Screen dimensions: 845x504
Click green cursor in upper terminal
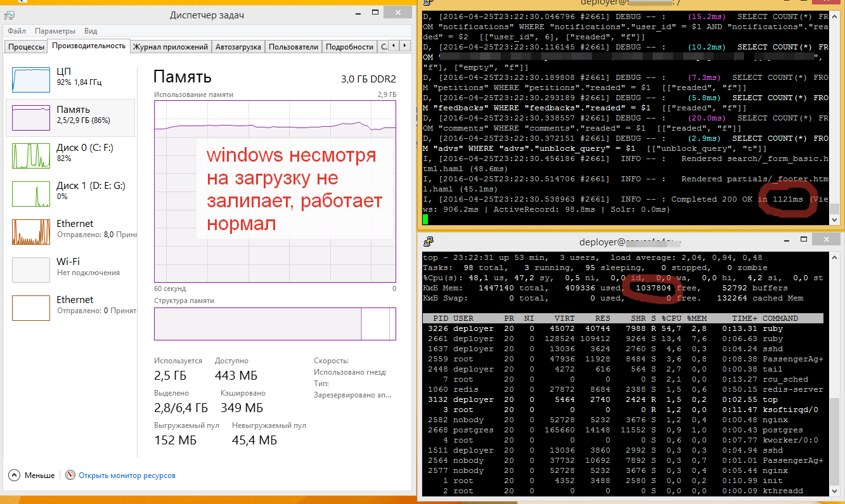point(425,219)
